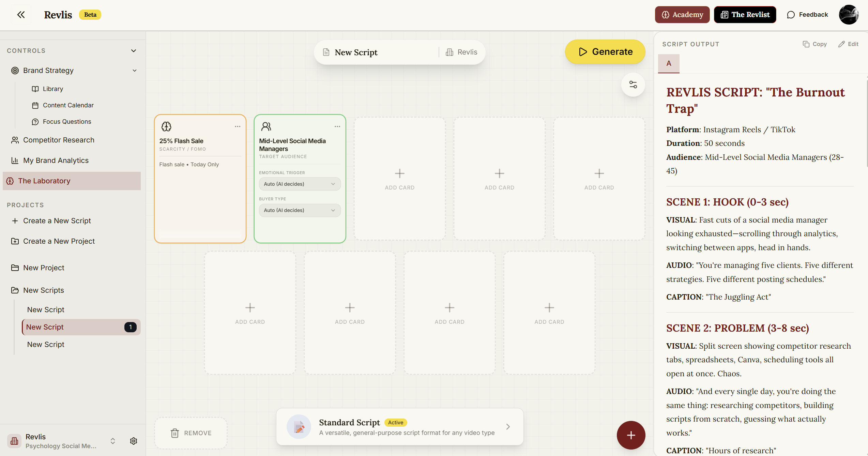Open the Buyer Type dropdown
Image resolution: width=868 pixels, height=456 pixels.
(x=300, y=210)
